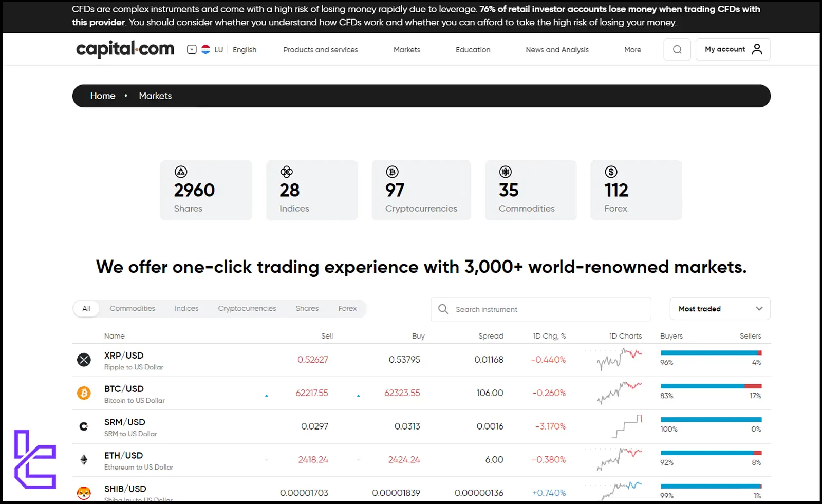This screenshot has width=822, height=504.
Task: Open the 97 Cryptocurrencies card
Action: click(x=421, y=190)
